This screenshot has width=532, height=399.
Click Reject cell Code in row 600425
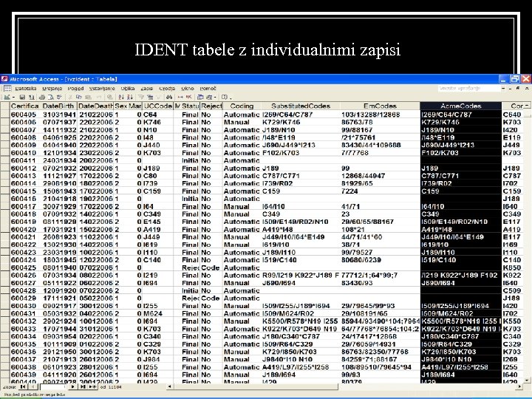[x=211, y=267]
